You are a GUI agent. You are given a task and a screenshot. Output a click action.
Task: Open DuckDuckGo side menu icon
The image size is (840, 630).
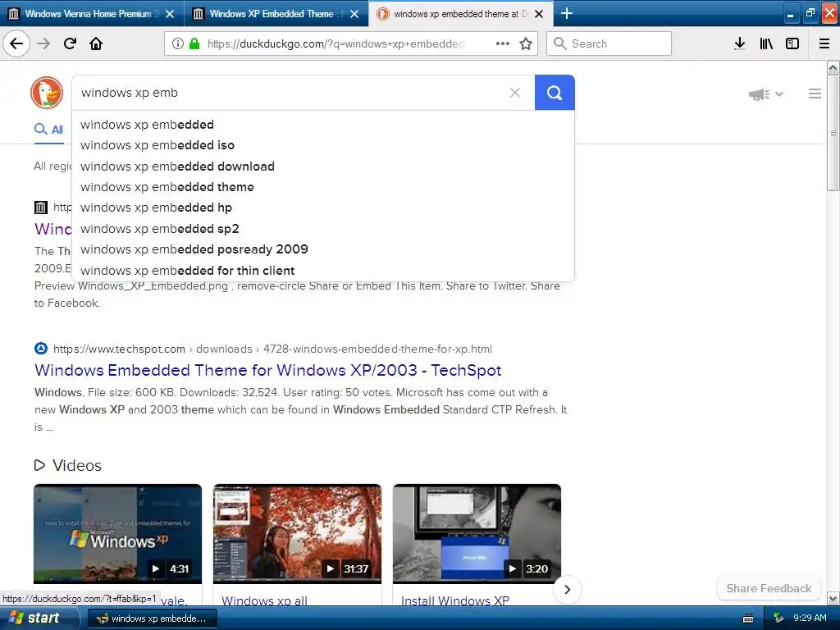click(x=815, y=94)
